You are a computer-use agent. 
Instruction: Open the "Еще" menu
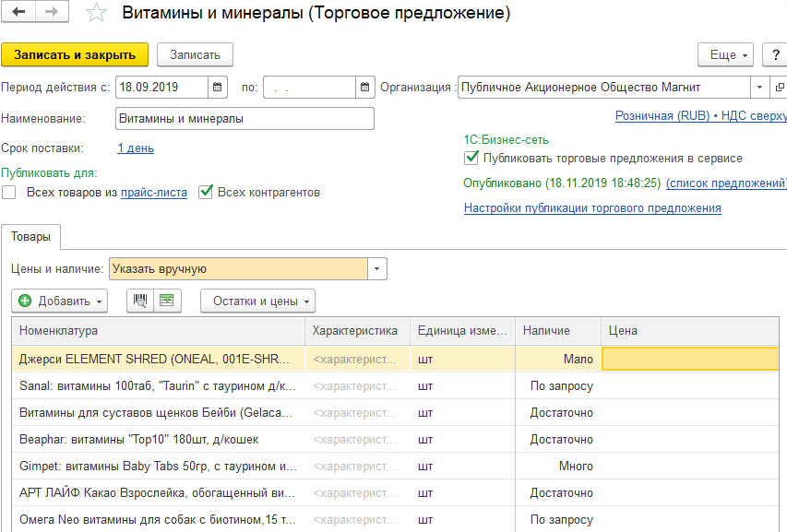pyautogui.click(x=724, y=54)
